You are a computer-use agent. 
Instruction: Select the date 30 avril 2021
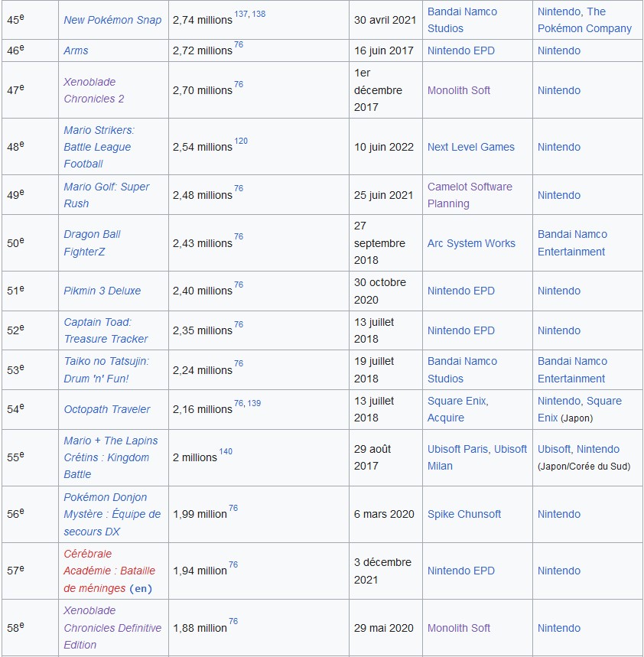pyautogui.click(x=385, y=20)
